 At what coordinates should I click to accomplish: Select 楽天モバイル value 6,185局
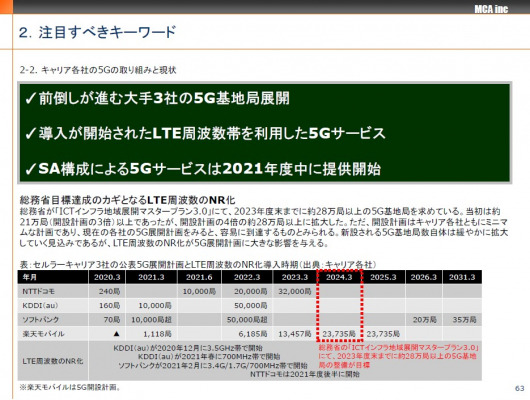253,334
